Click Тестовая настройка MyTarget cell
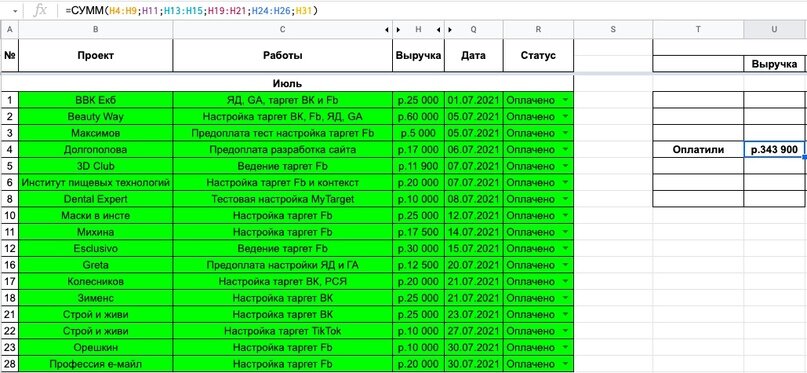The image size is (807, 373). coord(283,199)
